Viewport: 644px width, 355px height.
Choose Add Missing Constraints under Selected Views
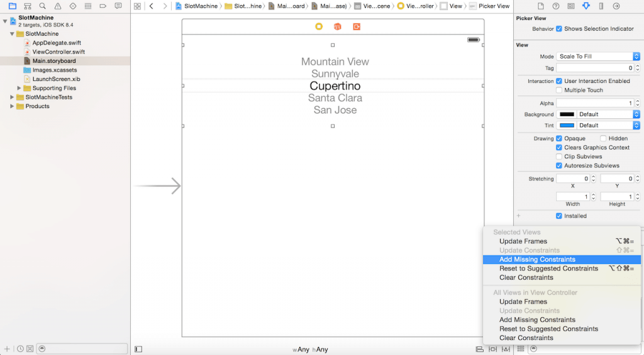(562, 259)
